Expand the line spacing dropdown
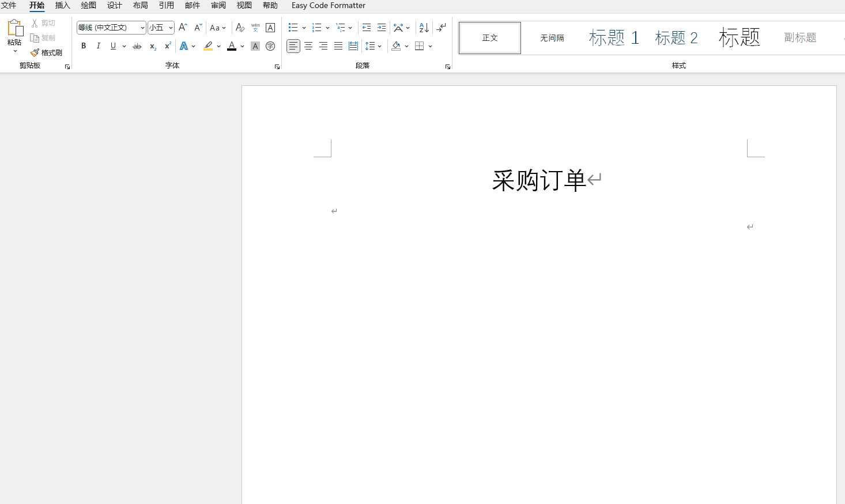 [x=379, y=46]
